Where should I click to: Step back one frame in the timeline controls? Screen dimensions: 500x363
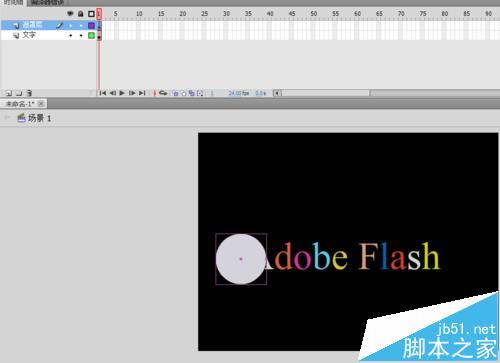click(x=113, y=93)
